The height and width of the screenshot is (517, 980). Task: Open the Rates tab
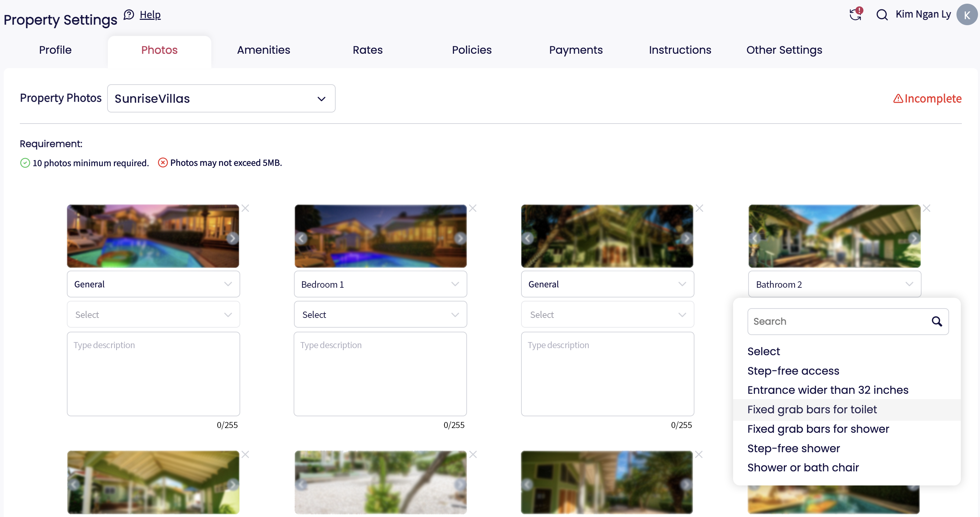pos(367,50)
